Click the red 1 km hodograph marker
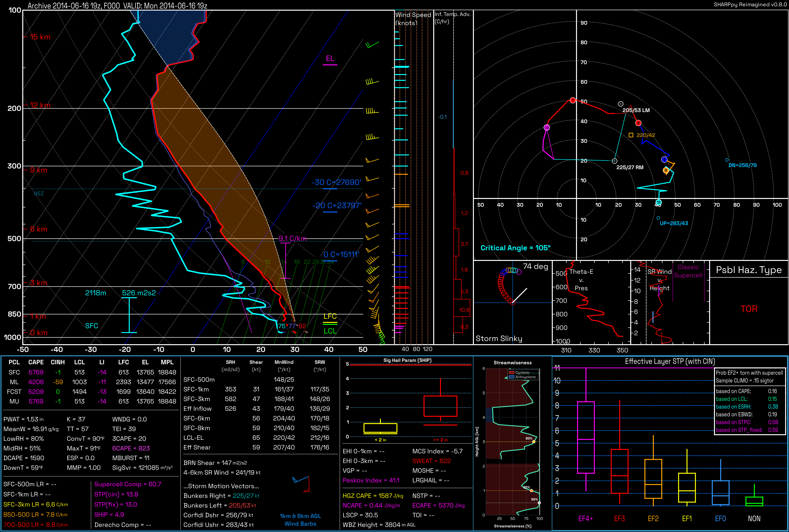 573,100
